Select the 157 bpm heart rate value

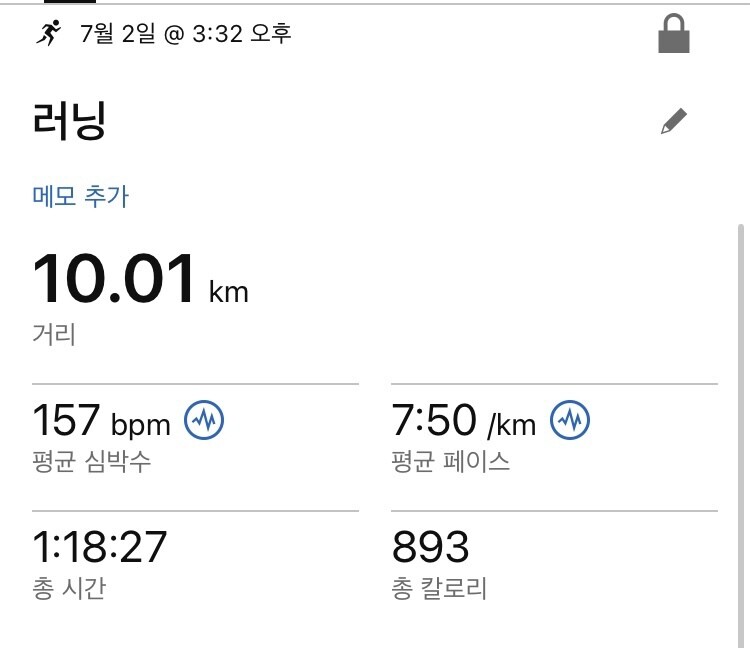point(101,420)
